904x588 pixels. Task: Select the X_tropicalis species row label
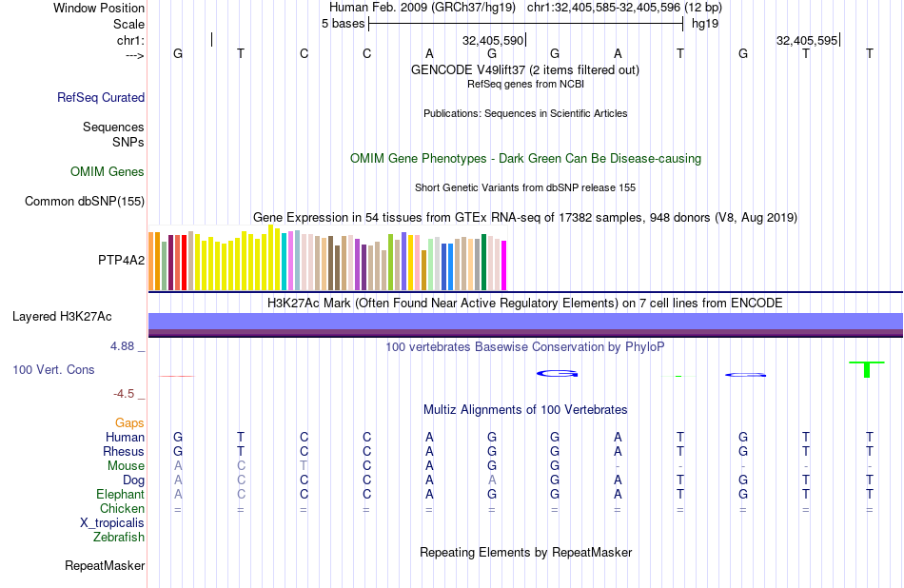pos(112,523)
